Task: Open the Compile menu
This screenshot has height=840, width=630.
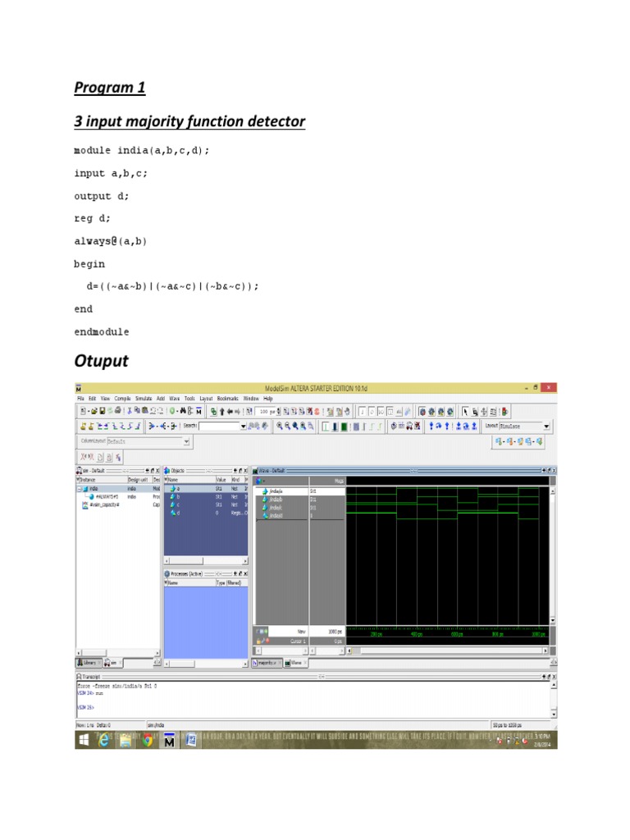Action: click(x=122, y=399)
